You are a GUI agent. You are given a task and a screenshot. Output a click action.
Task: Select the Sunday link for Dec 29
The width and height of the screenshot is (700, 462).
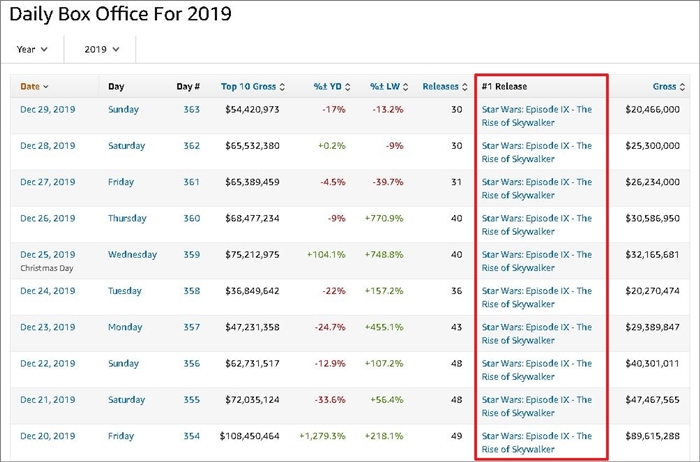[x=124, y=110]
